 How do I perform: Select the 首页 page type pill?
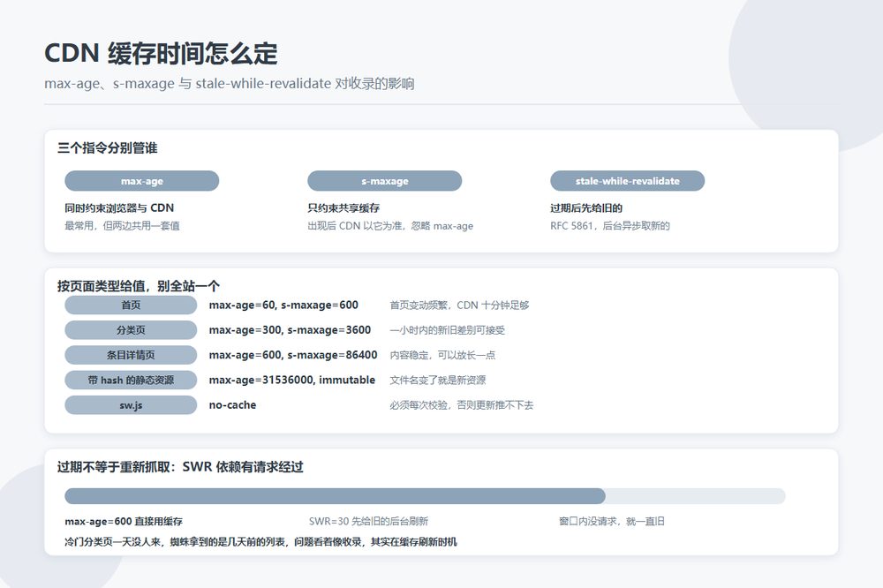point(131,305)
